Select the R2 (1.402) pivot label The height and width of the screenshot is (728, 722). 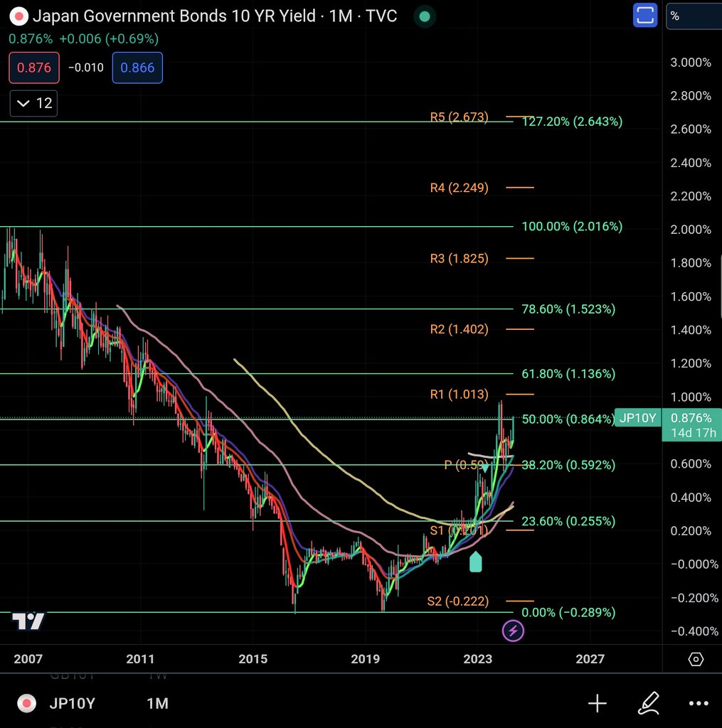coord(459,329)
